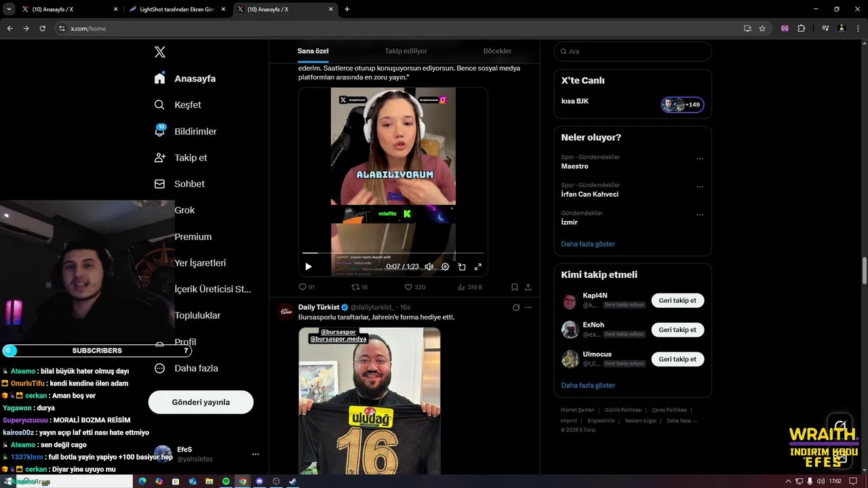Open Daily Türkist profile name
Viewport: 868px width, 488px height.
click(319, 307)
